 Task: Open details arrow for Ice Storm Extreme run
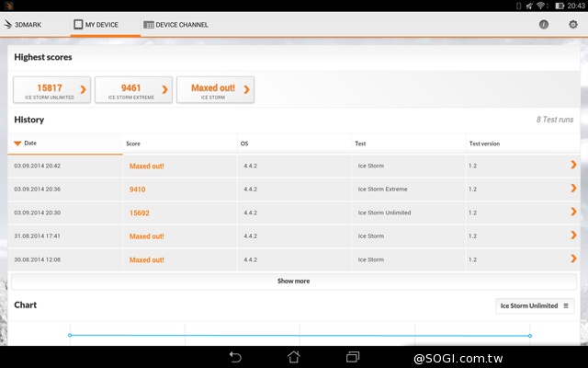pos(573,189)
